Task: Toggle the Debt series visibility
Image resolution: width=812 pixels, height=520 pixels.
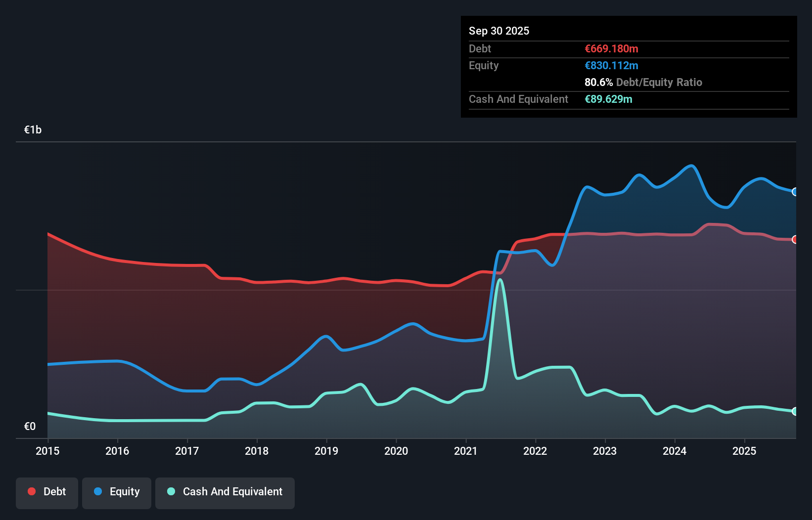Action: click(47, 492)
